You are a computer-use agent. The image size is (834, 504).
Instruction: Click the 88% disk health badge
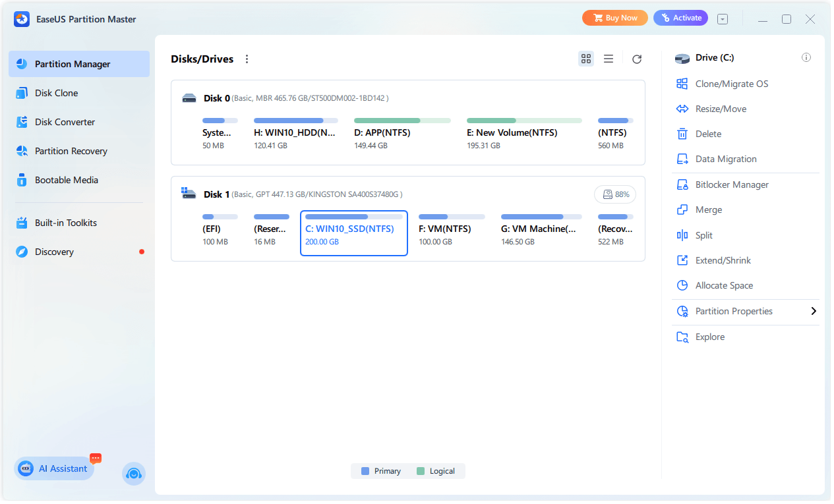(x=615, y=194)
